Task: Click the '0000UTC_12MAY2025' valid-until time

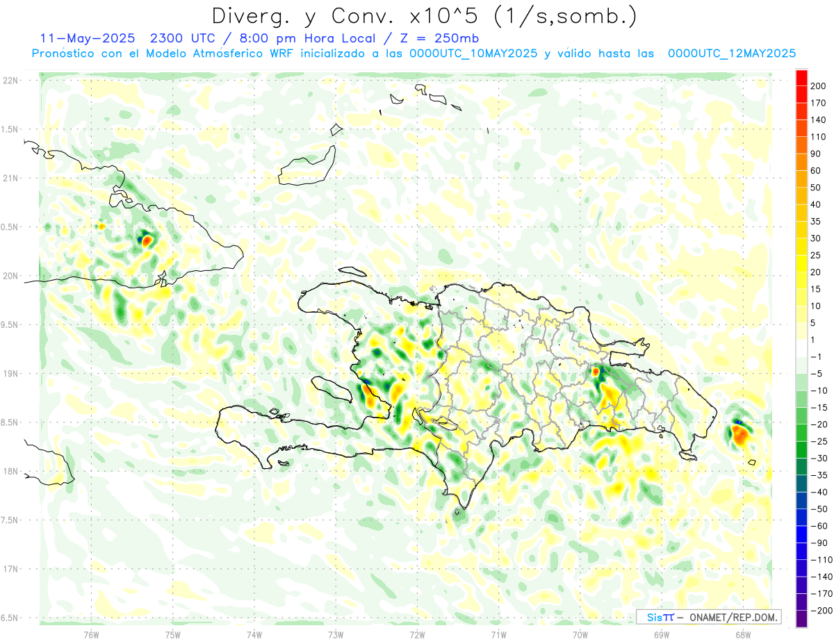Action: (x=731, y=53)
